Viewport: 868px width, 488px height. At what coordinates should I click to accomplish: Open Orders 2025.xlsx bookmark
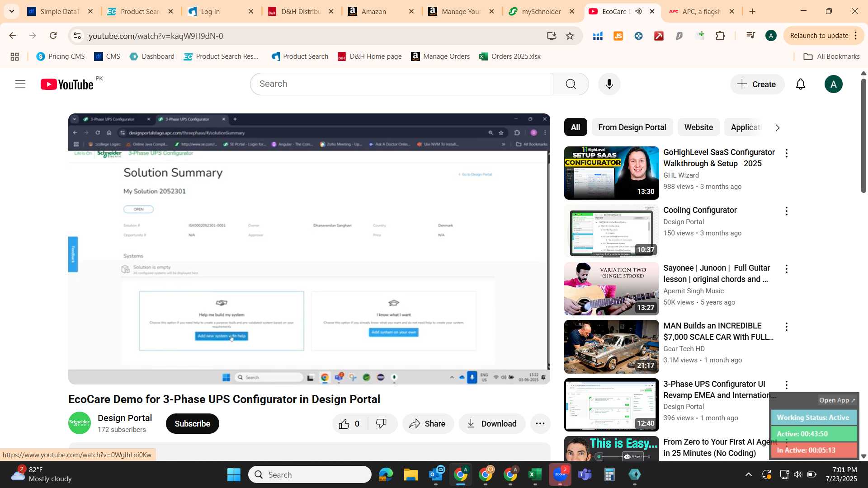(x=510, y=56)
